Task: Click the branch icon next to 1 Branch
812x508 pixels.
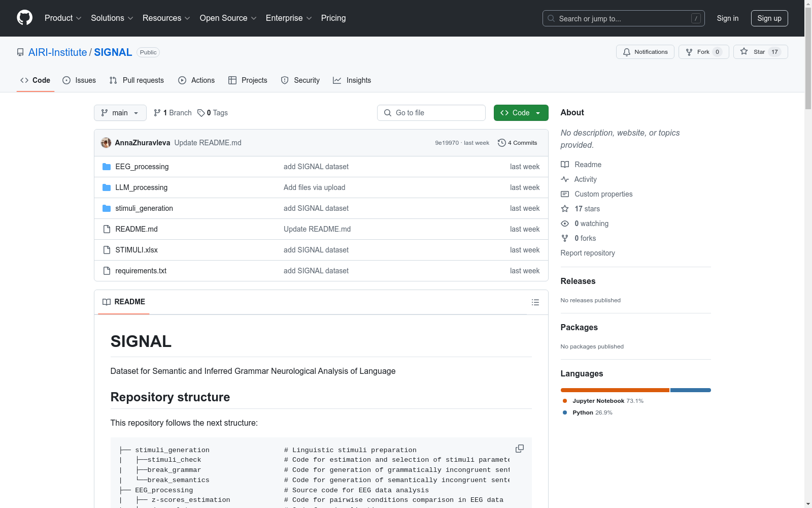Action: pos(157,113)
